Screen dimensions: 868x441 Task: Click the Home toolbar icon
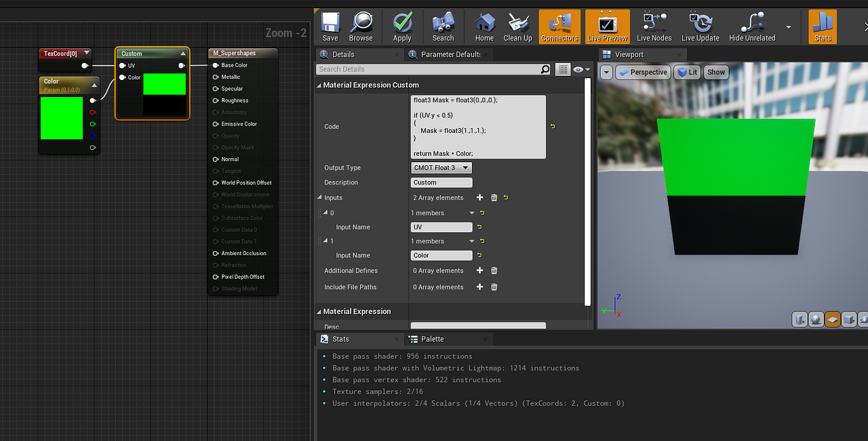484,27
